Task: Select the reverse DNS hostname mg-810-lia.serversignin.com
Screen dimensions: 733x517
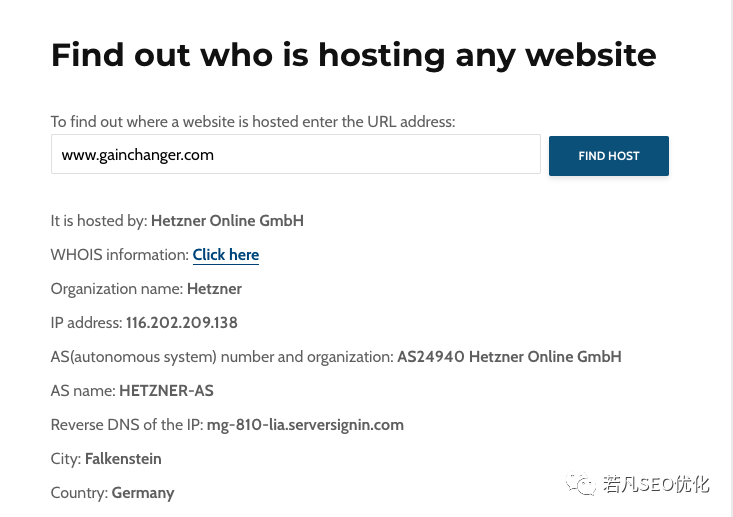Action: point(305,425)
